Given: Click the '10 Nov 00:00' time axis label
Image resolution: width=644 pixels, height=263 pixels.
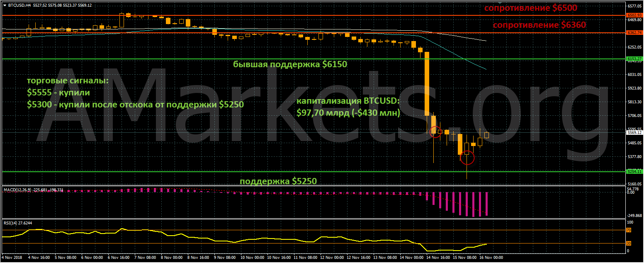Looking at the screenshot, I should (x=253, y=258).
